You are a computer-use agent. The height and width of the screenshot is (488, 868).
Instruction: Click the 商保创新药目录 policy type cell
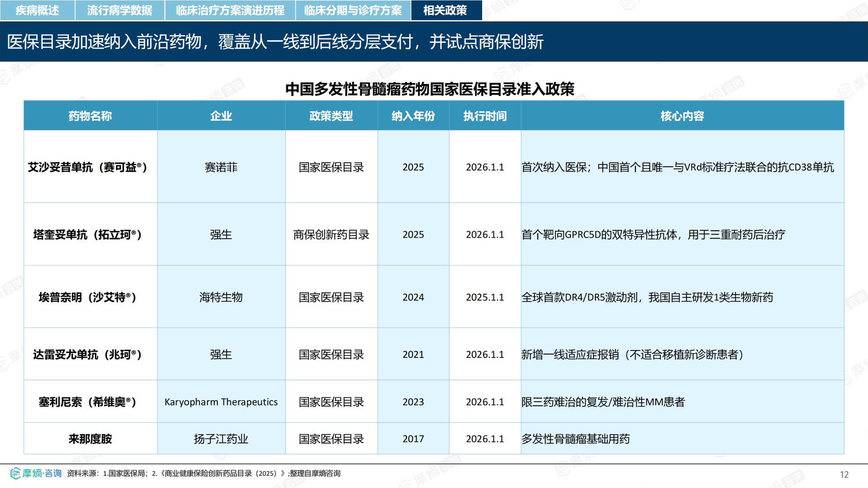(x=331, y=235)
